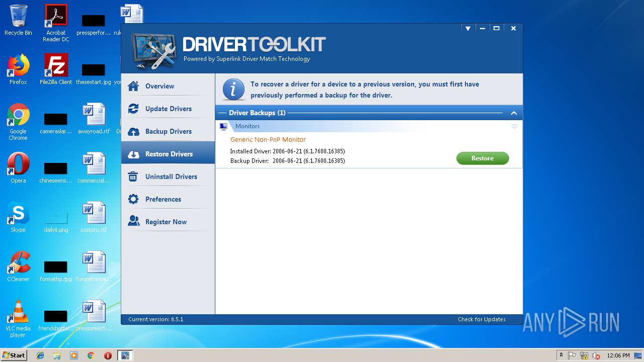Open media player taskbar icon
Viewport: 644px width, 362px height.
pos(74,355)
